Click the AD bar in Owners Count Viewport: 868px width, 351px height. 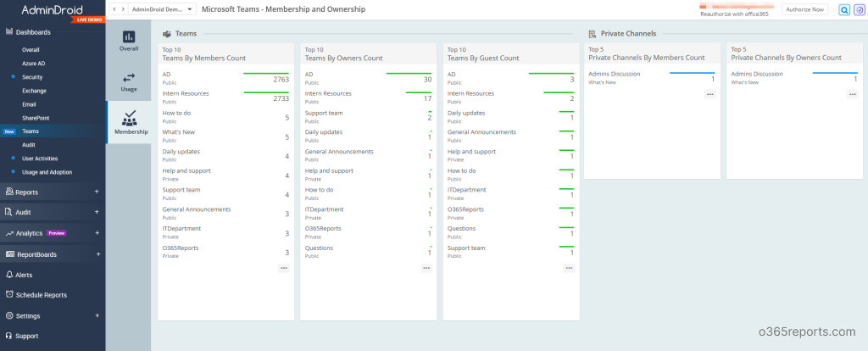[x=409, y=73]
